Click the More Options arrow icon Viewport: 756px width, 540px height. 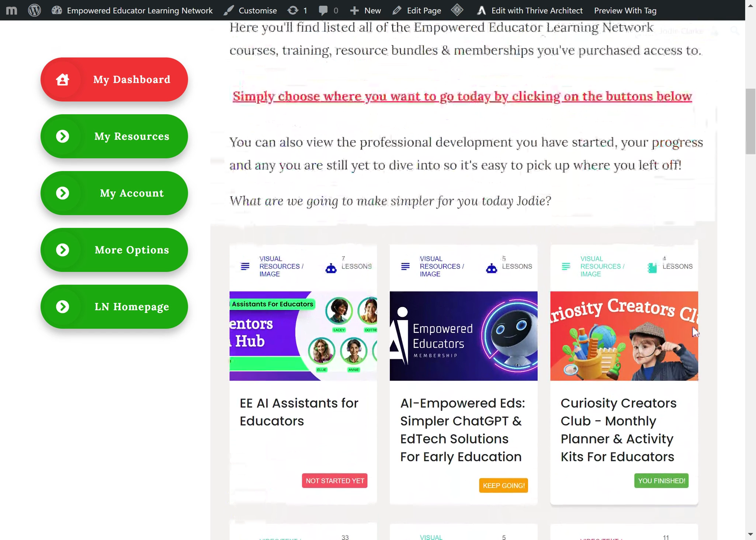coord(63,250)
